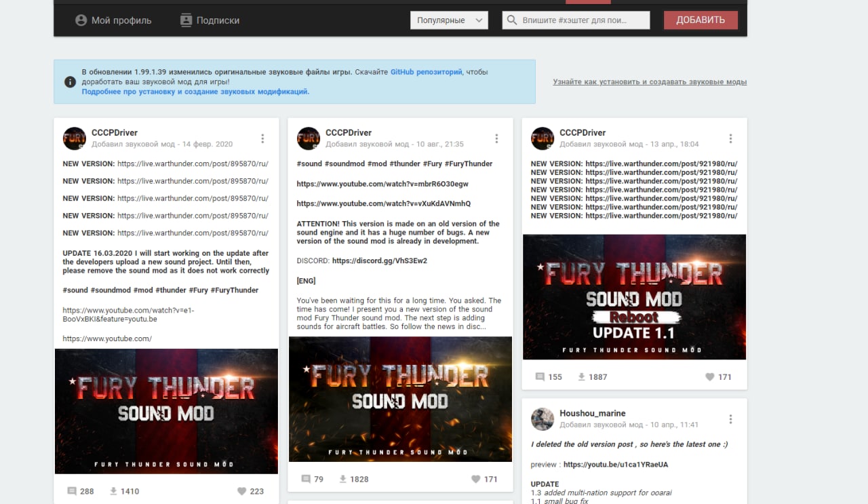Open the comments icon showing 155
The width and height of the screenshot is (868, 504).
540,376
